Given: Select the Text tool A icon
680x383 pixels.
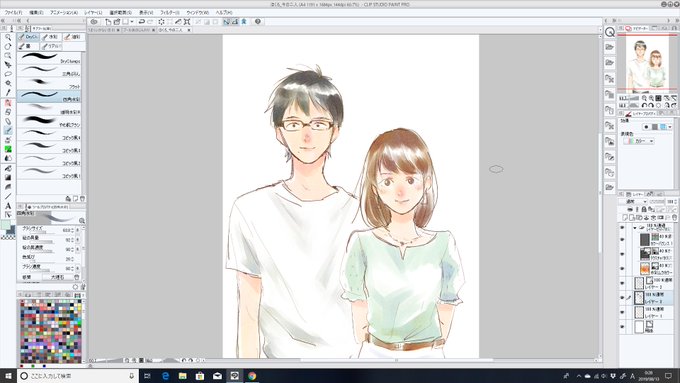Looking at the screenshot, I should tap(8, 206).
